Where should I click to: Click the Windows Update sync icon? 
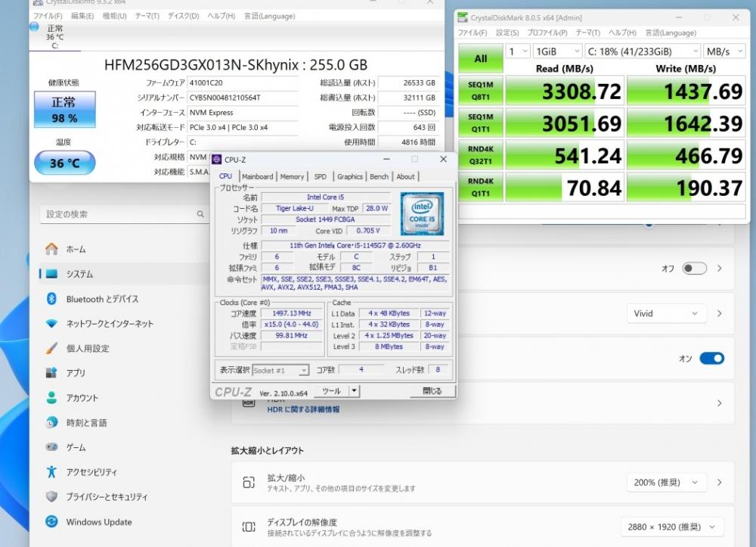pyautogui.click(x=51, y=521)
